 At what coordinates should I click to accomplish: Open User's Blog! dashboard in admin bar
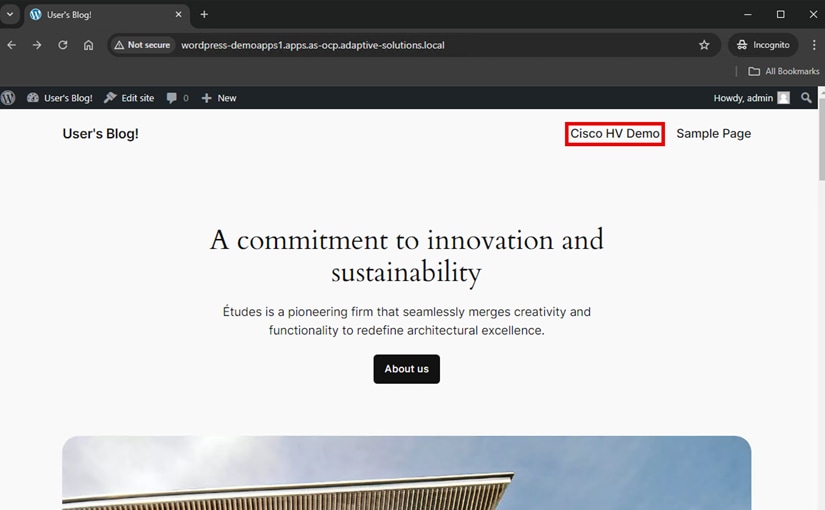pyautogui.click(x=59, y=98)
